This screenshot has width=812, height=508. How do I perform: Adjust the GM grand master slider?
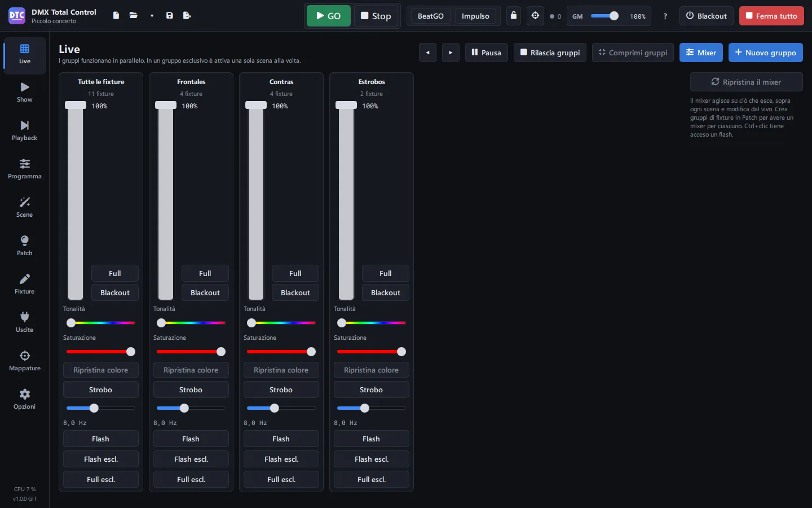(604, 16)
